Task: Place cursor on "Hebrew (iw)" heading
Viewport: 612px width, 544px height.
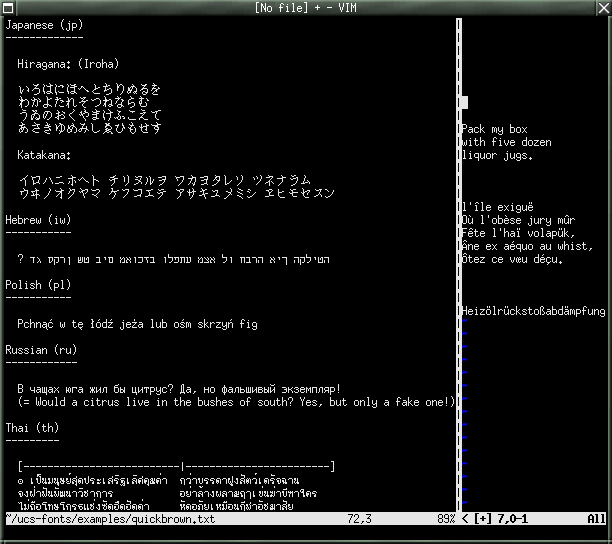Action: (38, 219)
